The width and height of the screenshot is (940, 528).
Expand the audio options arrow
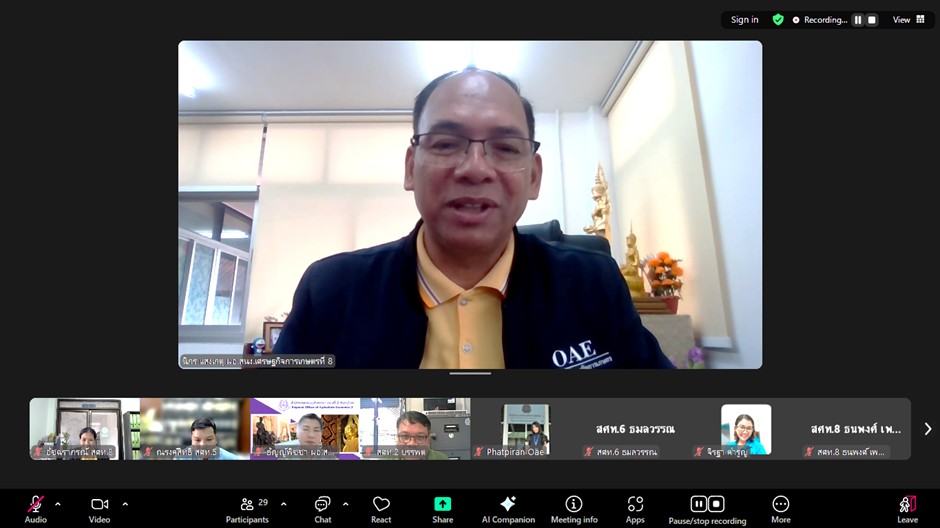point(58,504)
